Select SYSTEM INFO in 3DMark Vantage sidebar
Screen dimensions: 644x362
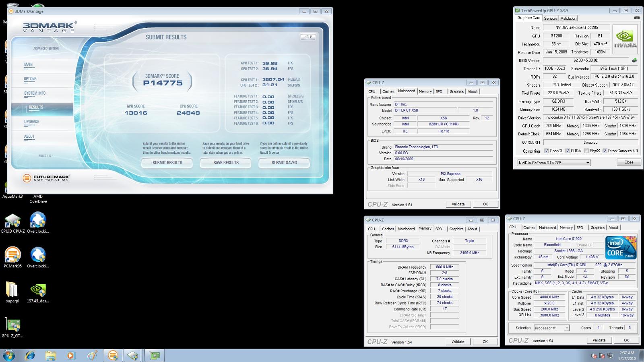[35, 93]
